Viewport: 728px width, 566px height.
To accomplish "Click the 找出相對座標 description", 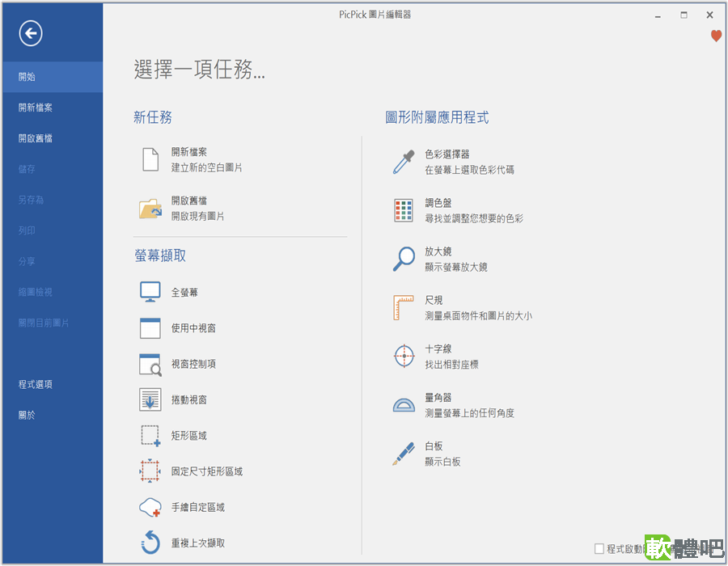I will click(x=451, y=365).
